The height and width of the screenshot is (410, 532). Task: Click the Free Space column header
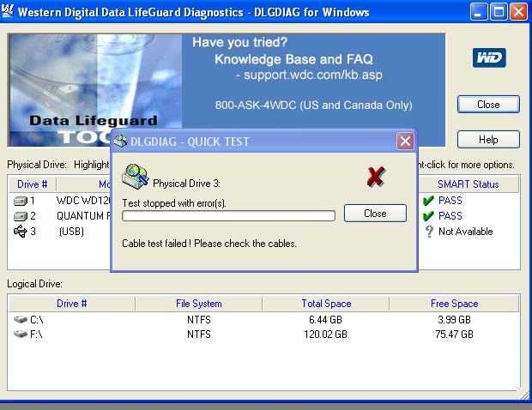point(454,304)
